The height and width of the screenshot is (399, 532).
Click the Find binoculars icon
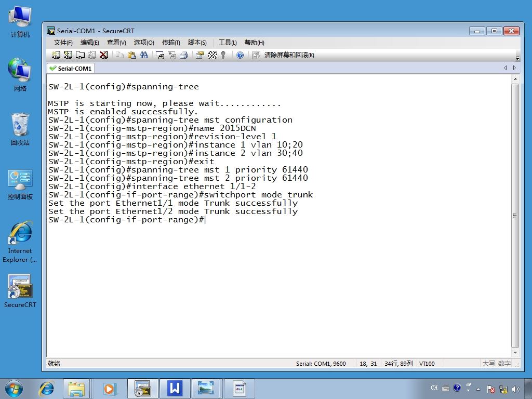(143, 55)
